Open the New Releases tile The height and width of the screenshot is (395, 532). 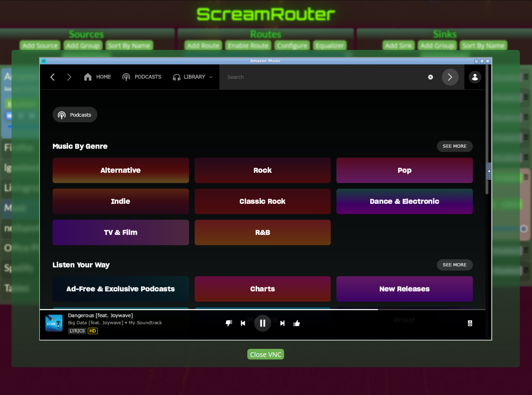(405, 289)
